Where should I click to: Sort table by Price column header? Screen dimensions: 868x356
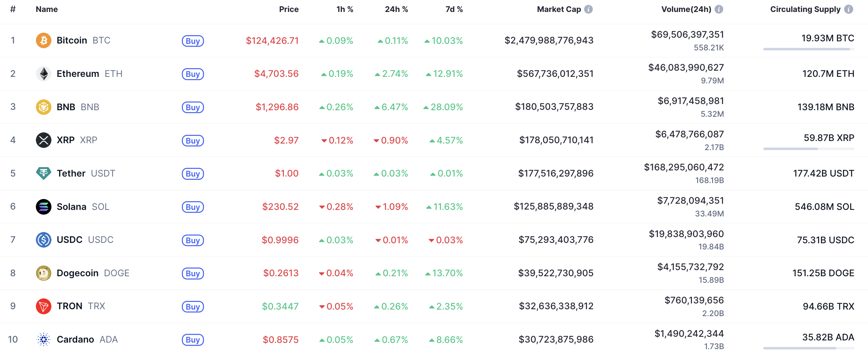tap(289, 9)
